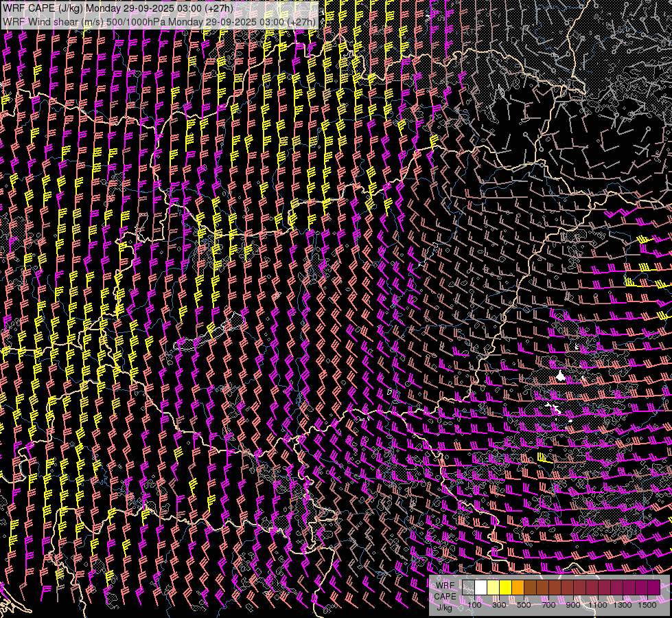Click the CAPE word in the legend box
The height and width of the screenshot is (618, 672).
click(x=445, y=596)
